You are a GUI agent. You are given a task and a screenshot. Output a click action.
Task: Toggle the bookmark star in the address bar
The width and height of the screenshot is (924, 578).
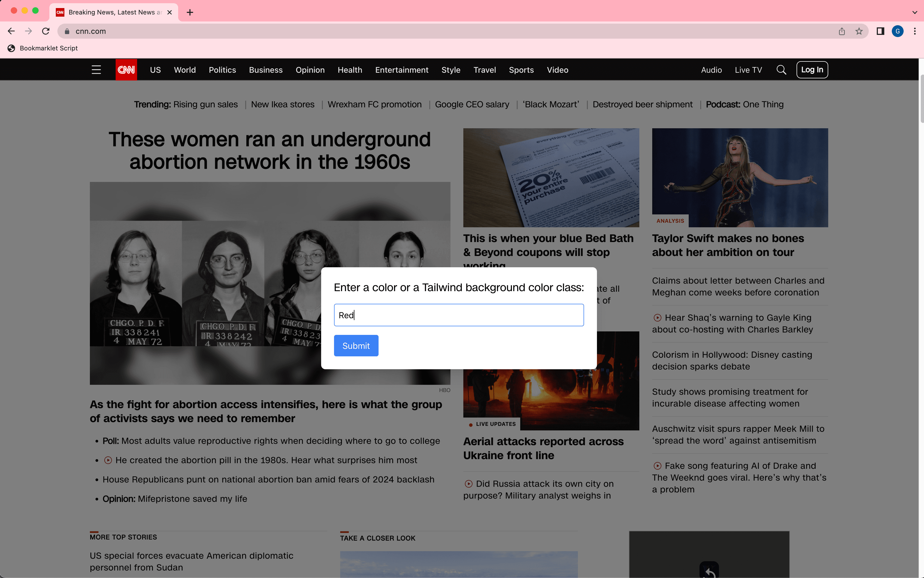859,31
